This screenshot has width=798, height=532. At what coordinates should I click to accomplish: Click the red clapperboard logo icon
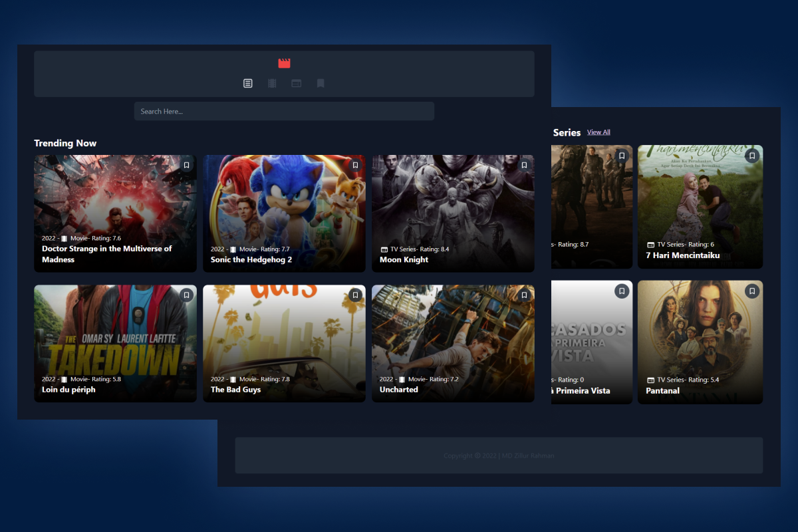(284, 63)
